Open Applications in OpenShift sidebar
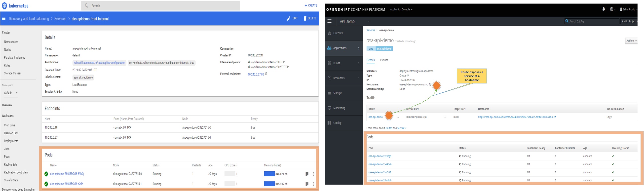This screenshot has height=191, width=644. pyautogui.click(x=343, y=48)
